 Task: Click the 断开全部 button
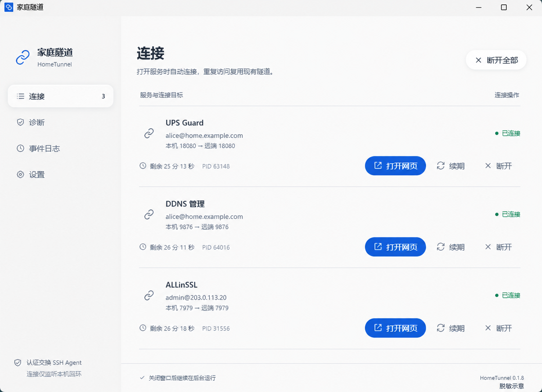click(x=496, y=60)
